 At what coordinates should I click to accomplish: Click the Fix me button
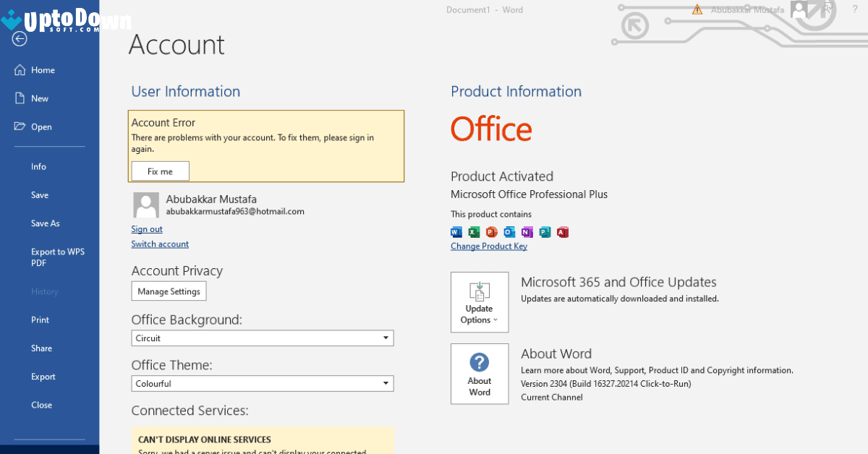pyautogui.click(x=160, y=171)
